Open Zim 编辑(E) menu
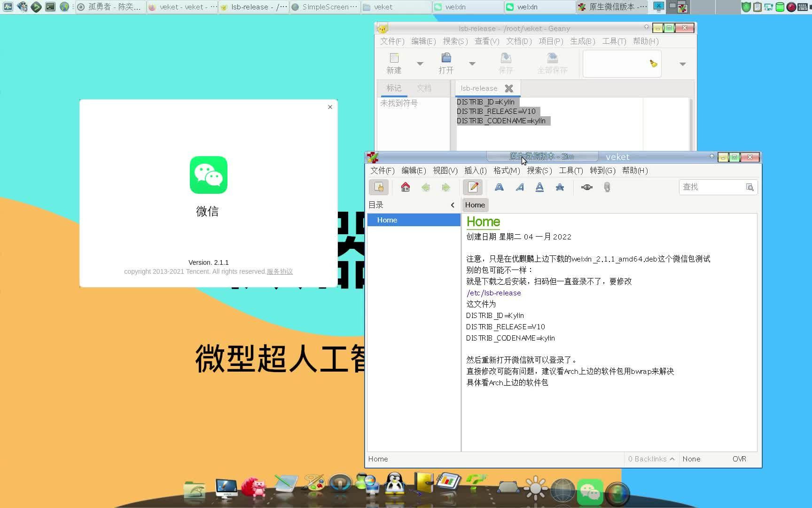 [x=414, y=171]
